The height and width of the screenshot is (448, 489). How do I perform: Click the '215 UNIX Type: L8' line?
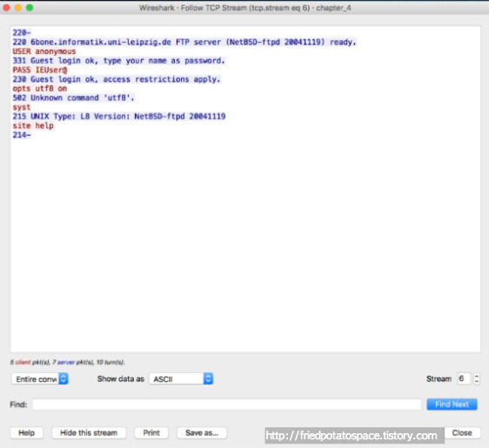tap(119, 117)
